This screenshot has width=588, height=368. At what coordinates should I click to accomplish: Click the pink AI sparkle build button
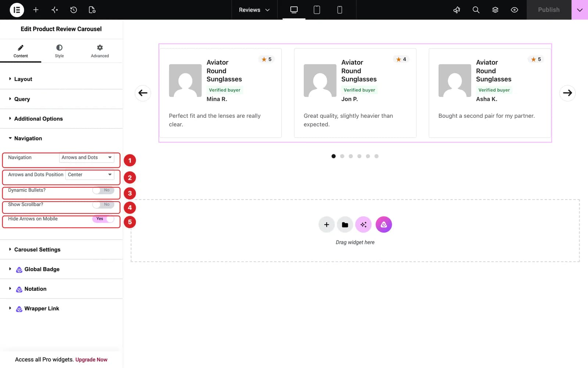pyautogui.click(x=363, y=224)
